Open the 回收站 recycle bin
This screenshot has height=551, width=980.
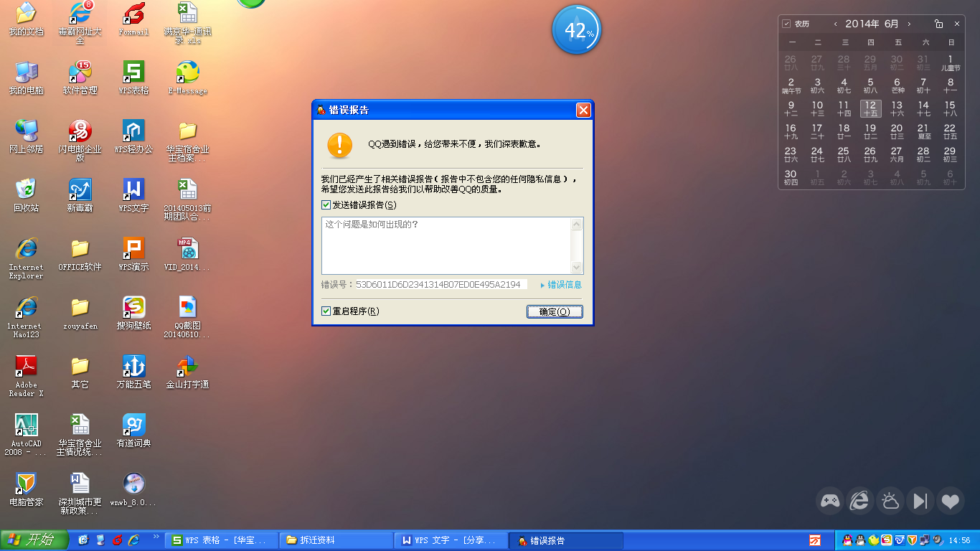point(26,196)
